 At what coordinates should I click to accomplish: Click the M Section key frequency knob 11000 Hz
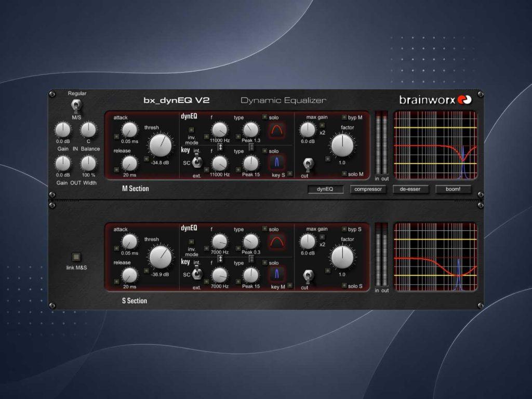(220, 164)
